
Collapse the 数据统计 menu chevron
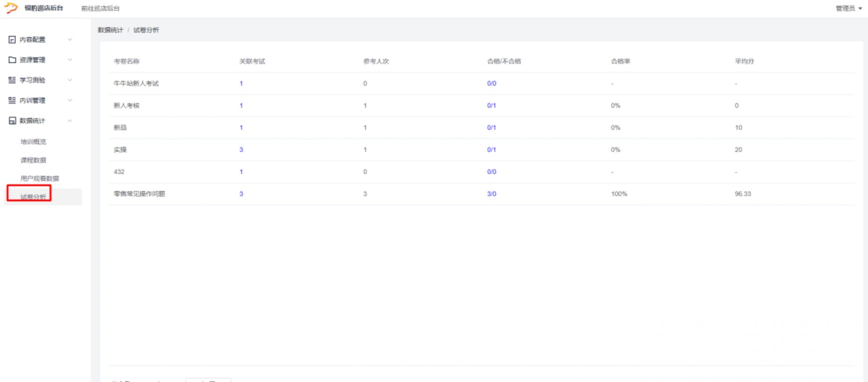[x=70, y=121]
